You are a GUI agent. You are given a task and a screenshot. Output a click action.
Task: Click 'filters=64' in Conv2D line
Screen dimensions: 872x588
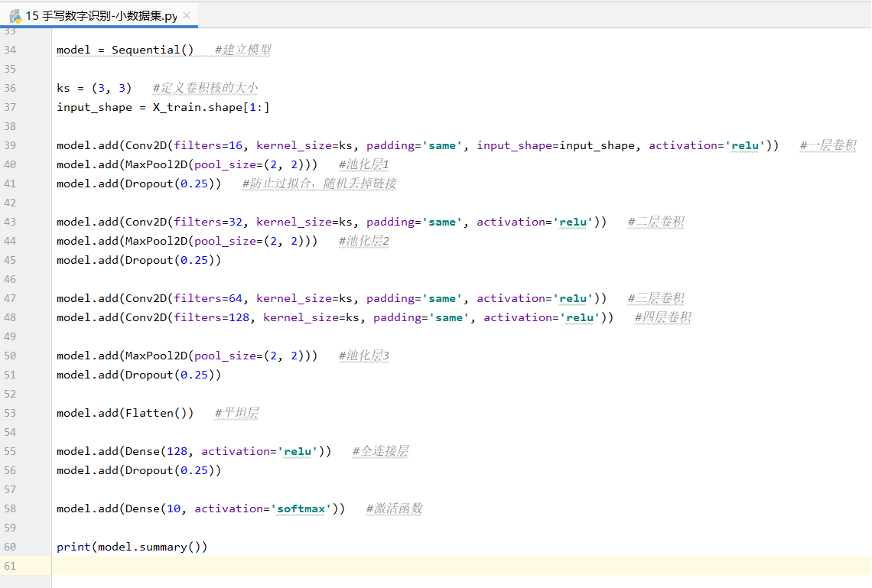coord(208,298)
